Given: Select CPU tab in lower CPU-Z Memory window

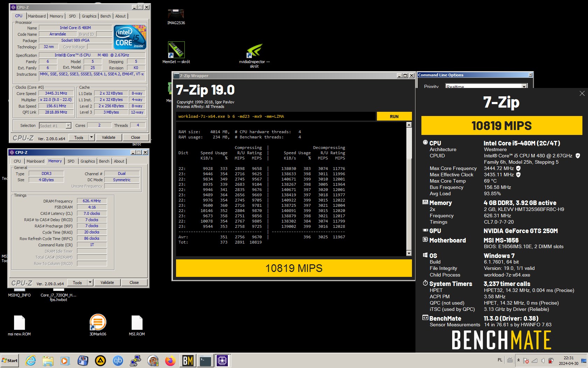Looking at the screenshot, I should [x=17, y=161].
